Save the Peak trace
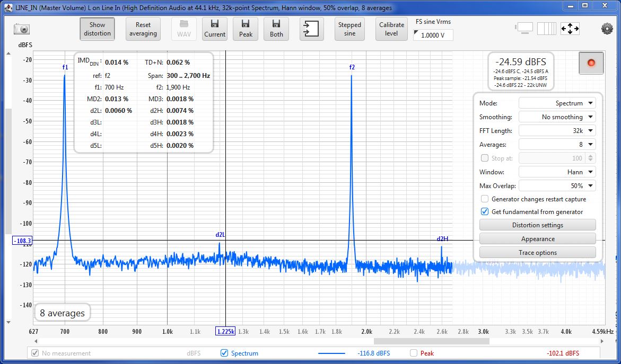 click(x=246, y=29)
